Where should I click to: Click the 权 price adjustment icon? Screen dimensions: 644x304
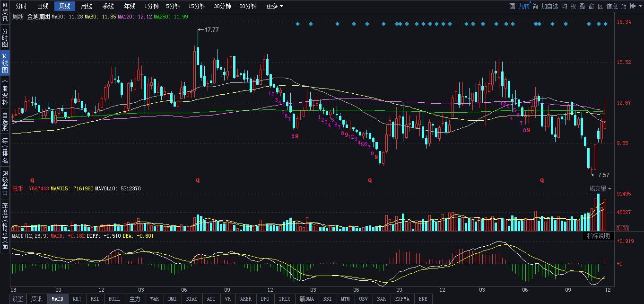574,6
